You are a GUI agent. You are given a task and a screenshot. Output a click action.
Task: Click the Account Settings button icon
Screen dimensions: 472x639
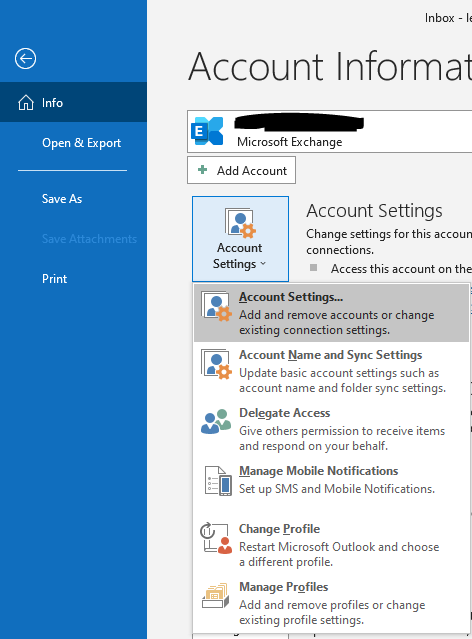[x=240, y=223]
